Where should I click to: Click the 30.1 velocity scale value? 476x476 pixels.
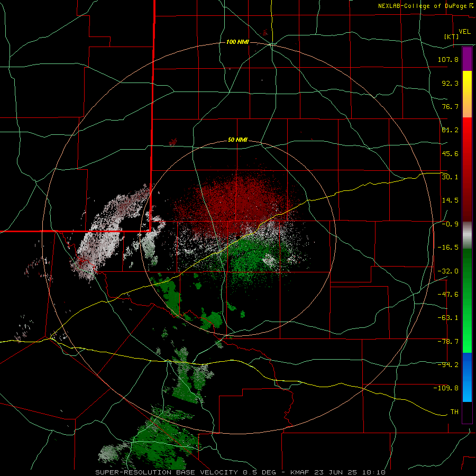[450, 177]
